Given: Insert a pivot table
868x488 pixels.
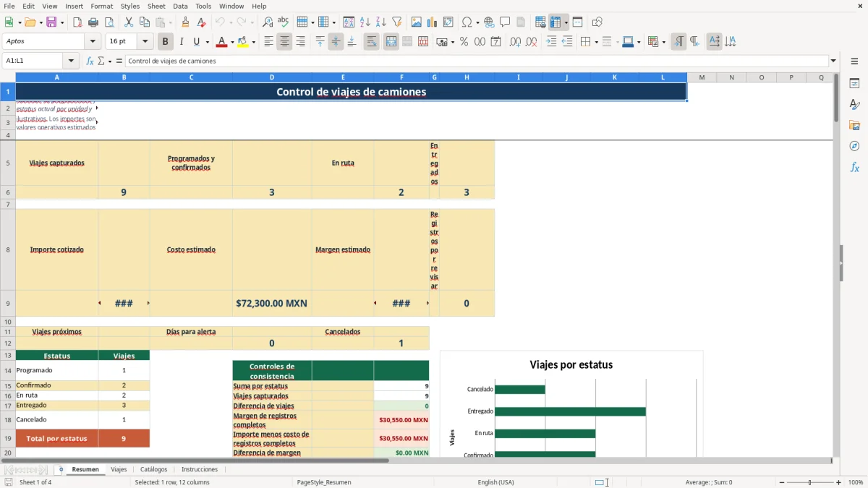Looking at the screenshot, I should (448, 22).
